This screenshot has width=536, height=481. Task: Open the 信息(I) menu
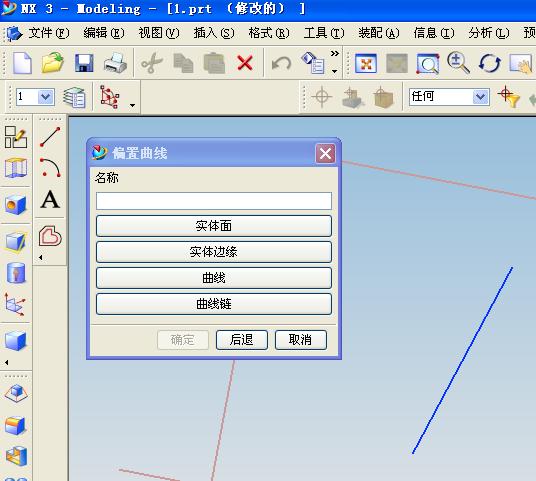434,33
